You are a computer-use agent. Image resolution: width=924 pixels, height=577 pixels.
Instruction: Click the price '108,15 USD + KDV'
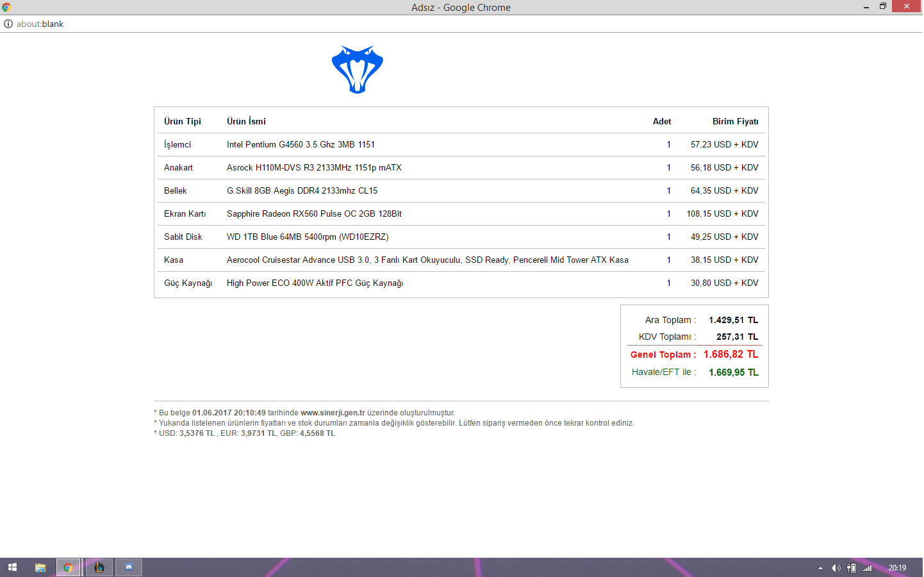[x=723, y=213]
